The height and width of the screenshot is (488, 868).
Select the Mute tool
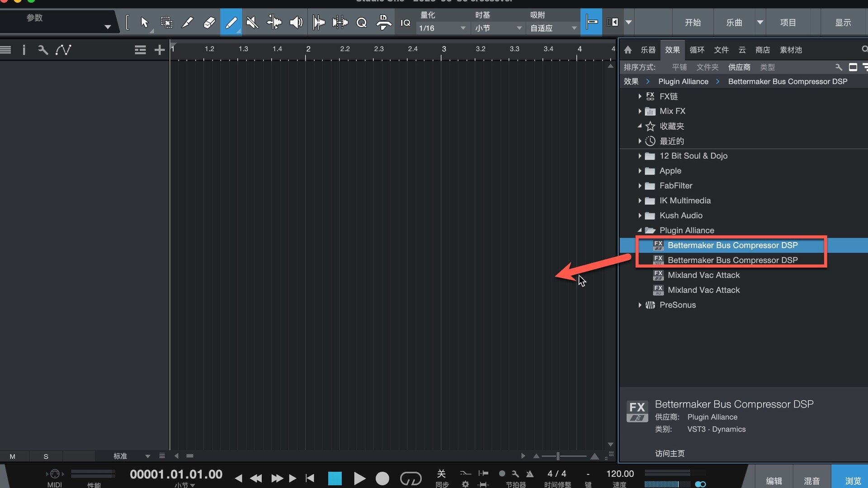pos(252,22)
